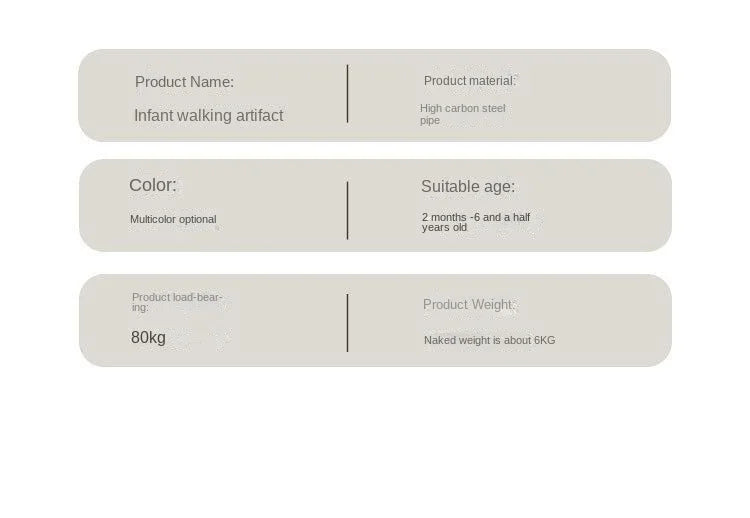This screenshot has height=518, width=750.
Task: Click the "years old" line under Suitable age
Action: click(x=444, y=228)
